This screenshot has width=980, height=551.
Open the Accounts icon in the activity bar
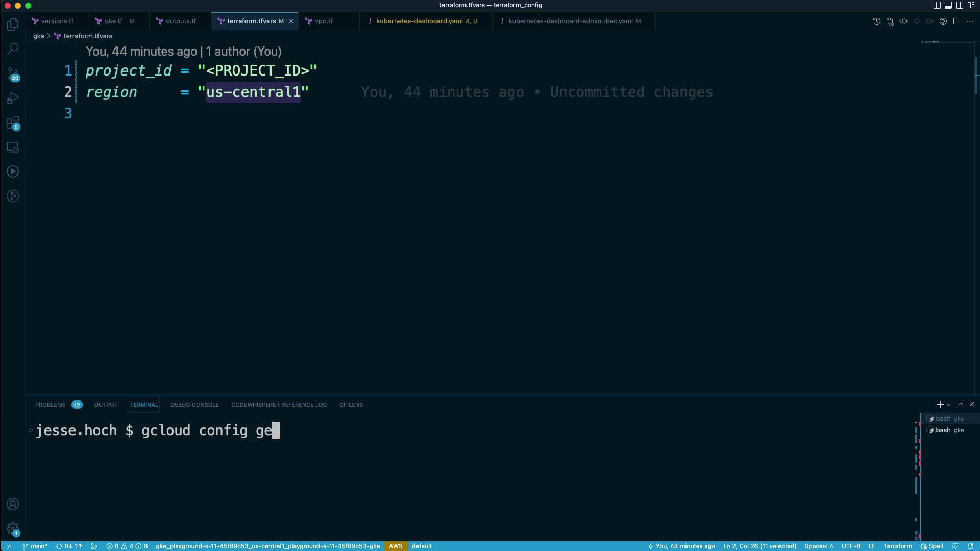[x=13, y=504]
